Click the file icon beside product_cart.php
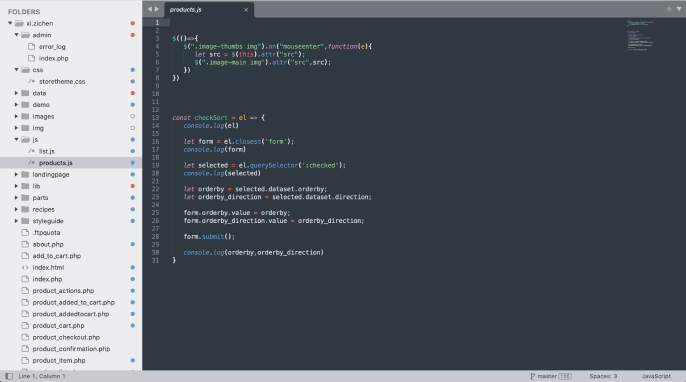The height and width of the screenshot is (382, 686). [25, 326]
